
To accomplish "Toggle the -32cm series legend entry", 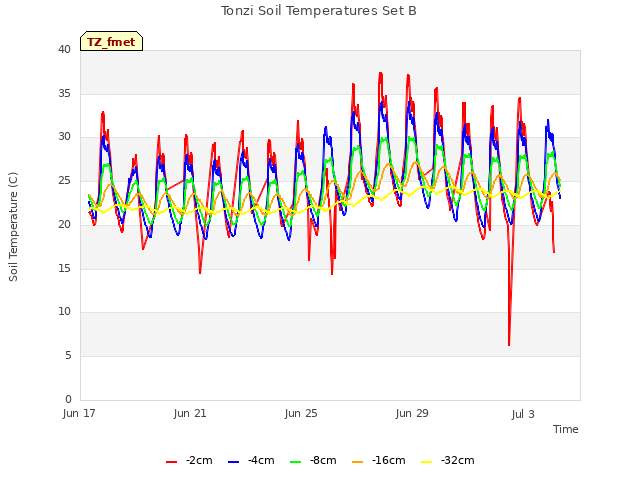I will point(447,460).
